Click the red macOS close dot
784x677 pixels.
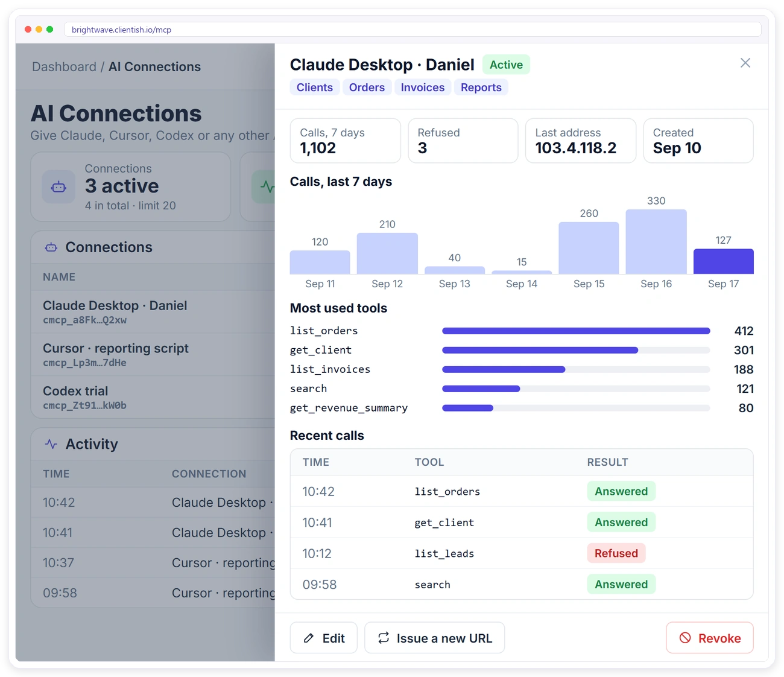(x=28, y=29)
